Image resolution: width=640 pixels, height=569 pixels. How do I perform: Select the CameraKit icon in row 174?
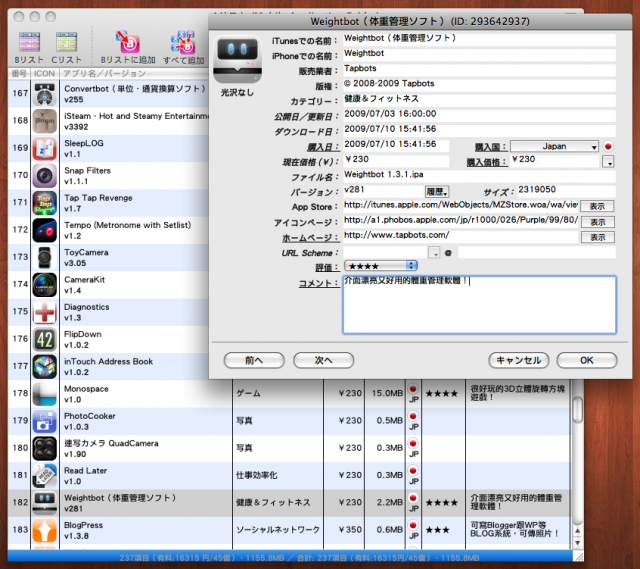click(44, 285)
